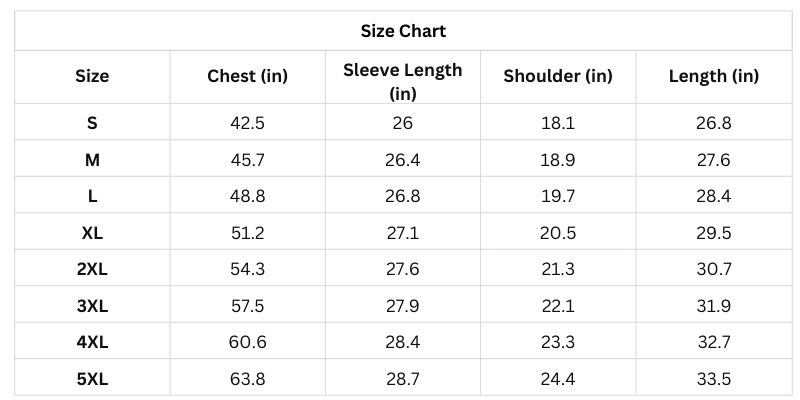Click the Size Chart title

[402, 31]
